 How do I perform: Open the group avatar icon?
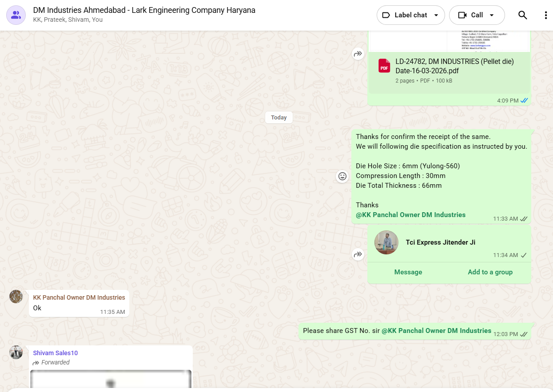16,15
